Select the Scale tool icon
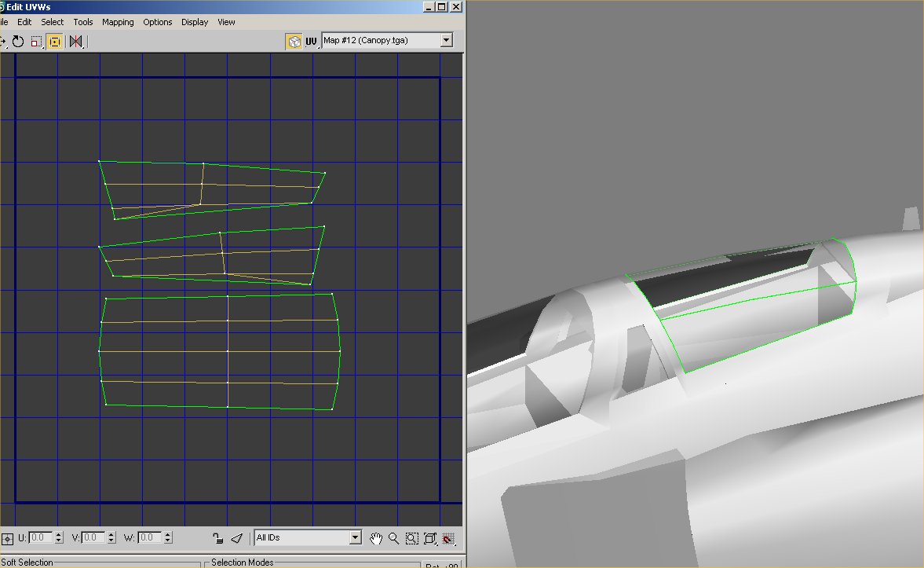This screenshot has height=568, width=924. (x=37, y=42)
